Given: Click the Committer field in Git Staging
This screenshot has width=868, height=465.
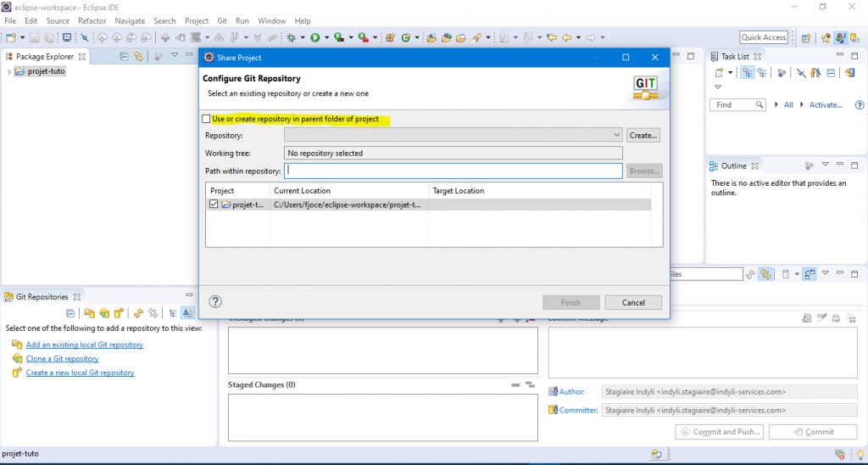Looking at the screenshot, I should pyautogui.click(x=730, y=410).
